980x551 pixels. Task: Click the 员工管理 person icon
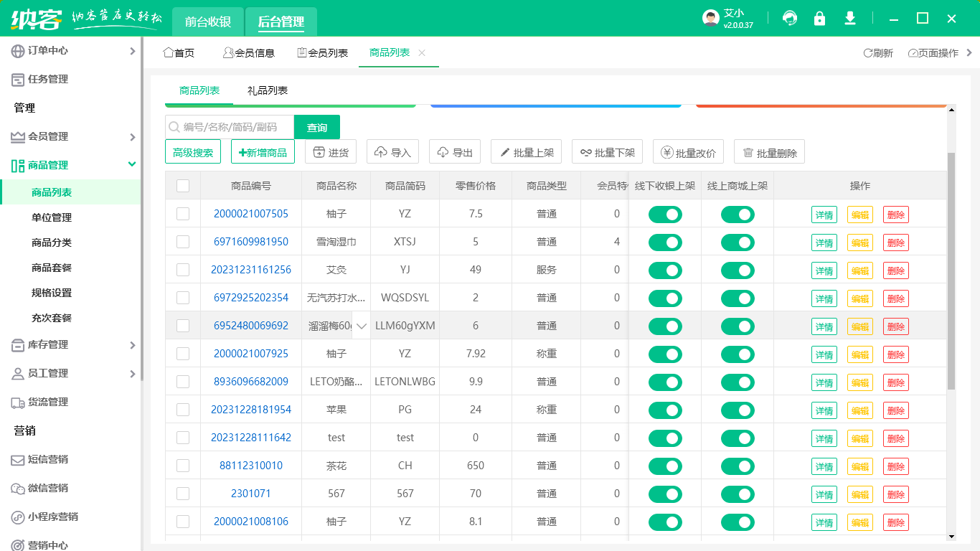[18, 374]
